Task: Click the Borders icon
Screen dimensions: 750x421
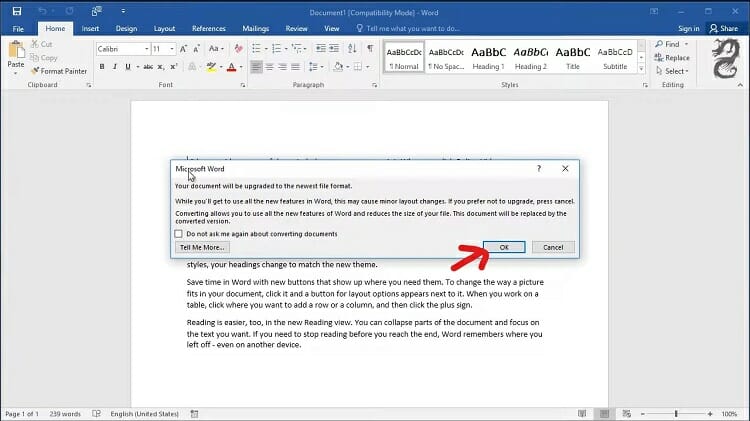Action: coord(358,66)
